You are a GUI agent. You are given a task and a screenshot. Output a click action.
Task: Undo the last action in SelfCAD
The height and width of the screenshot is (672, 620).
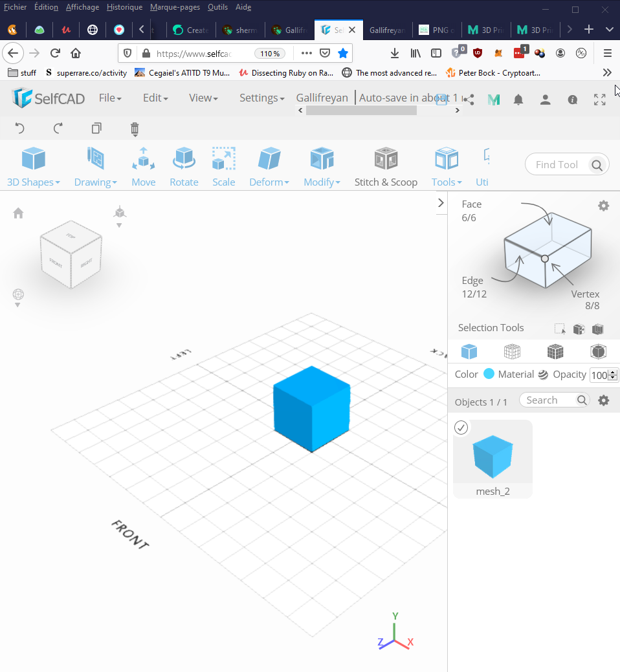(x=19, y=128)
